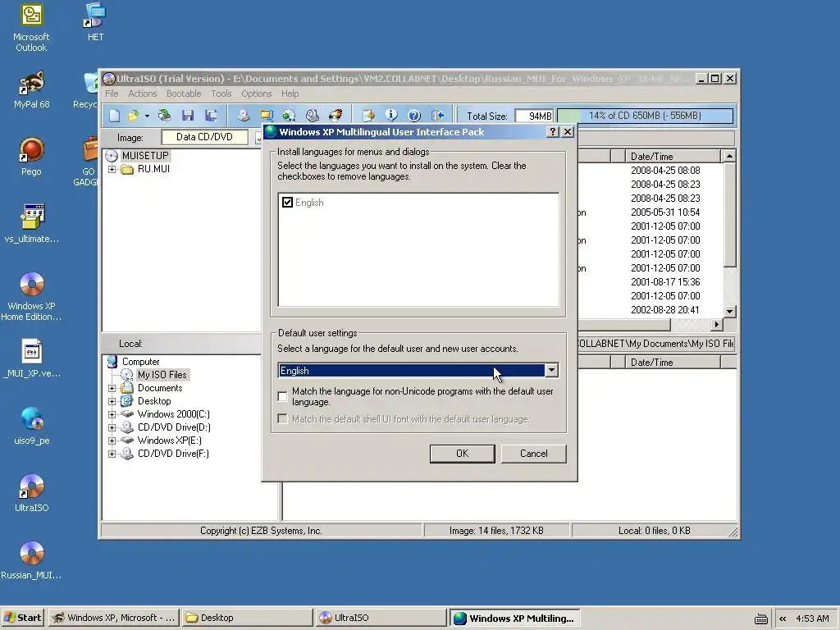Click the 14% of CD 650MB capacity bar
This screenshot has width=840, height=630.
pos(645,116)
